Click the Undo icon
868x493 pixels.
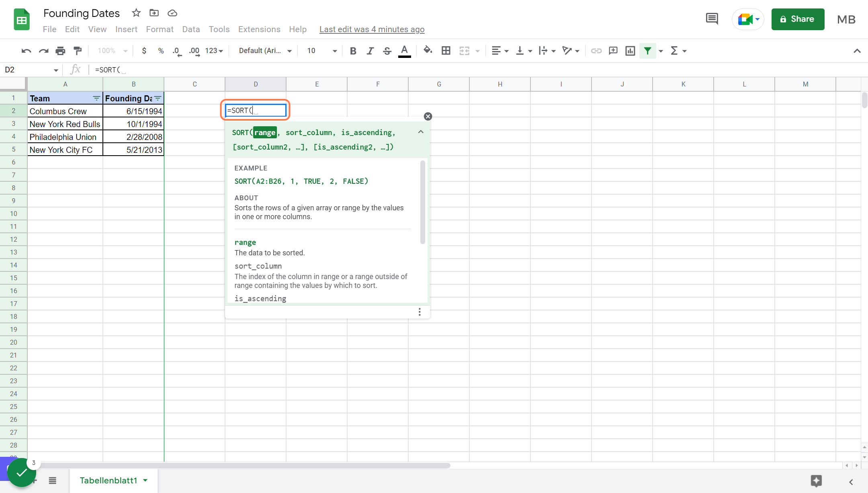pos(27,51)
